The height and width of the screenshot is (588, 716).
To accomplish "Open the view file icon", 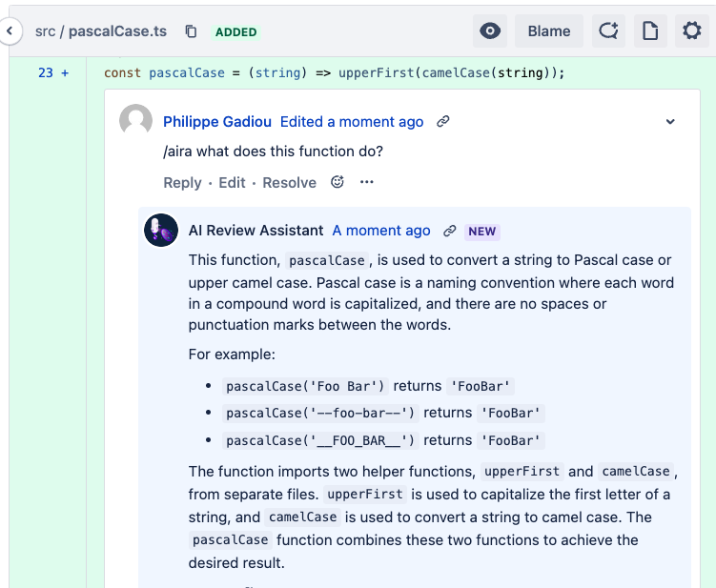I will tap(650, 31).
